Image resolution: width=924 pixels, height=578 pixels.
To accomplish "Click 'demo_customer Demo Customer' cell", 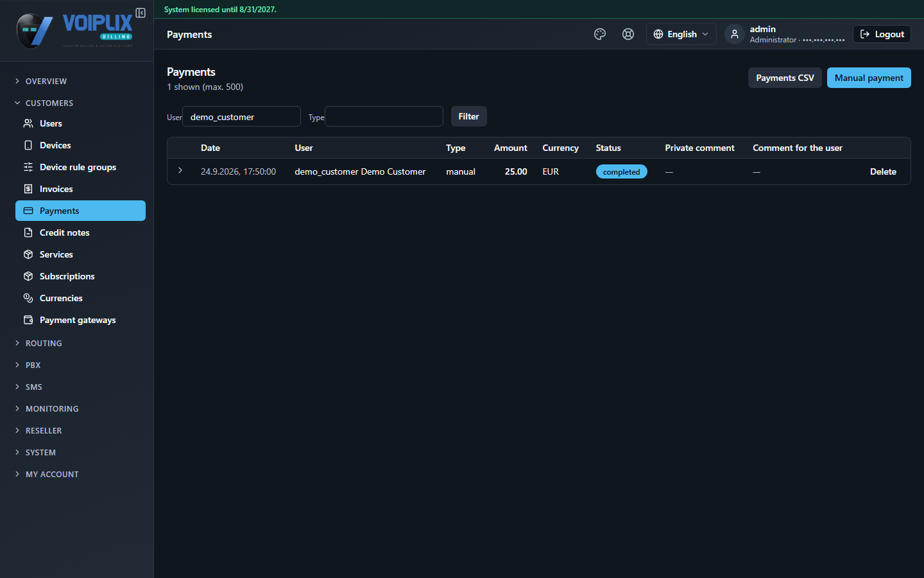I will 360,171.
